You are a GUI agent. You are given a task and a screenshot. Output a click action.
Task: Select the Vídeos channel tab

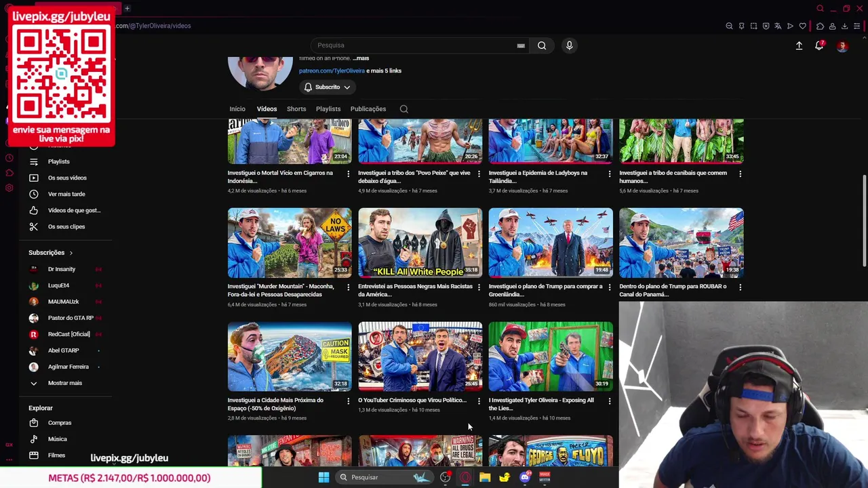(267, 109)
